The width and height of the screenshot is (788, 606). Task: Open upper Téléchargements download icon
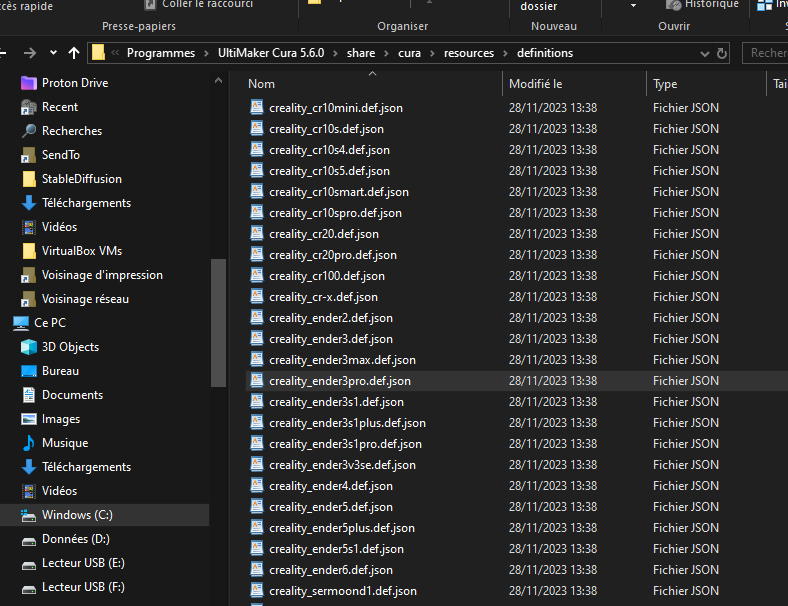[x=29, y=203]
